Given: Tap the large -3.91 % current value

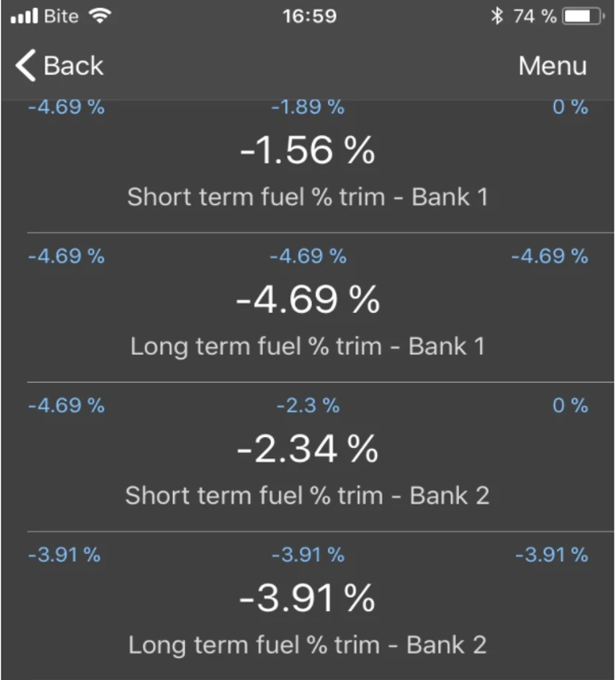Looking at the screenshot, I should (307, 598).
